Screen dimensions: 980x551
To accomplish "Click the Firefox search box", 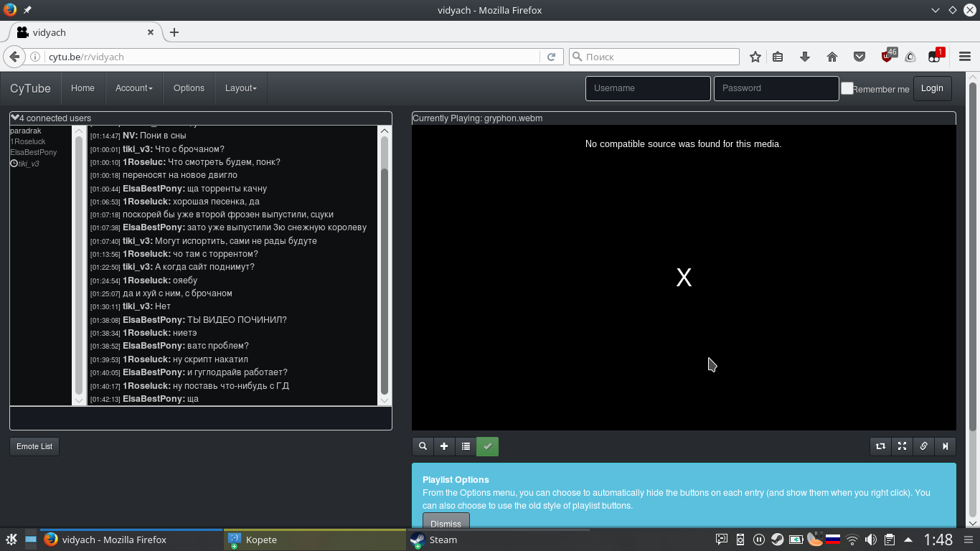I will coord(654,57).
